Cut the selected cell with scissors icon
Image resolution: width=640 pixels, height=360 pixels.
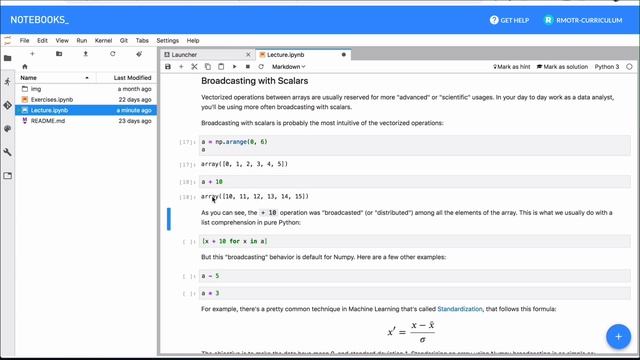coord(194,67)
